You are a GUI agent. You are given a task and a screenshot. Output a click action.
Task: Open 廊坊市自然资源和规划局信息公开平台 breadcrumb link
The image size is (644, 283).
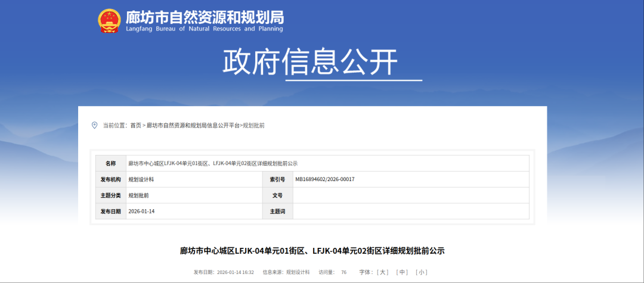point(193,126)
